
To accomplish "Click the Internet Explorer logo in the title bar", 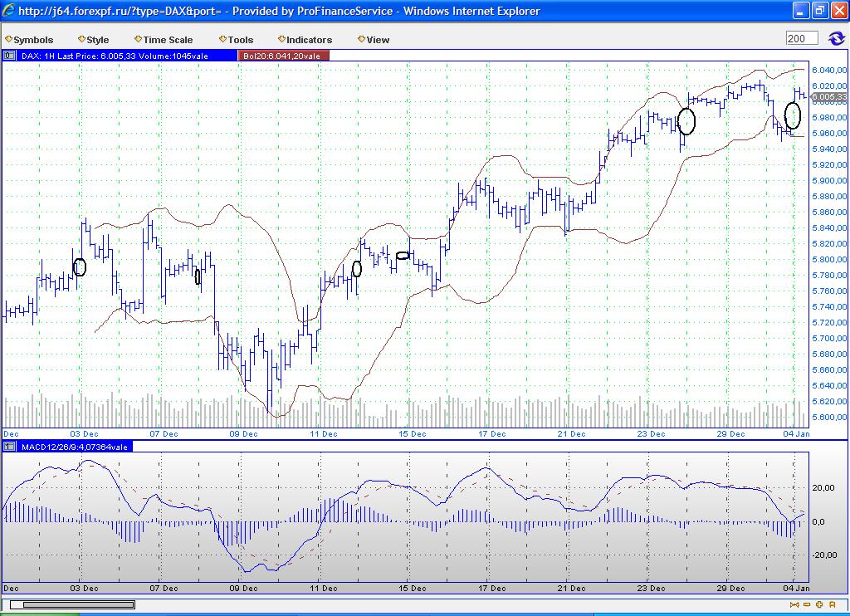I will click(x=9, y=11).
